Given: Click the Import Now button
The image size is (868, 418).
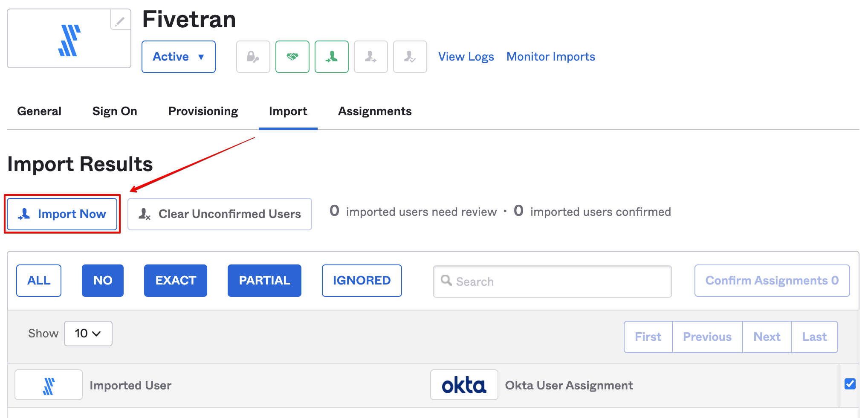Looking at the screenshot, I should tap(62, 214).
